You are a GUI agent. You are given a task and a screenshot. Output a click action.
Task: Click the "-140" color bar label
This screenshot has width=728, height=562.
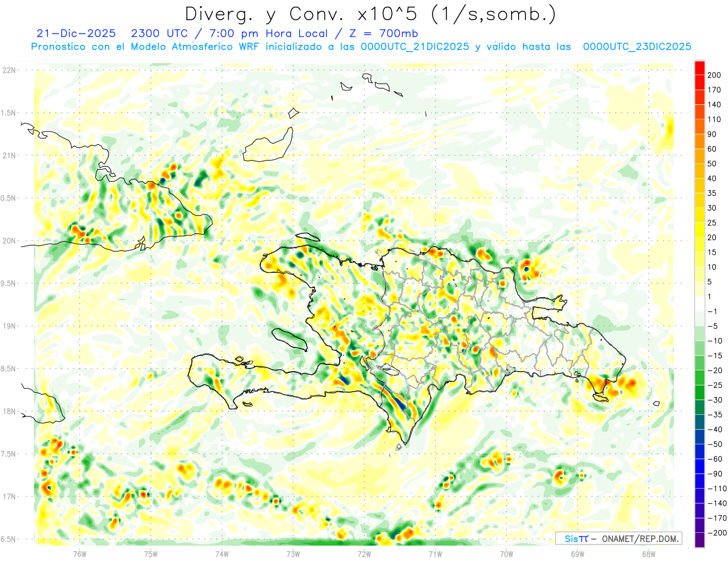point(717,503)
